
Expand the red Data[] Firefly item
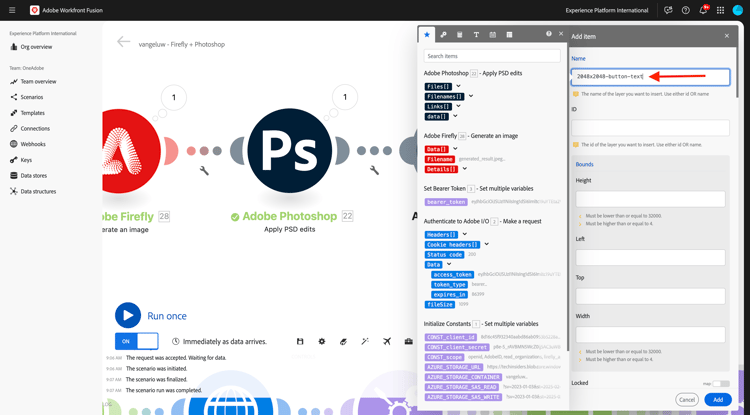455,149
